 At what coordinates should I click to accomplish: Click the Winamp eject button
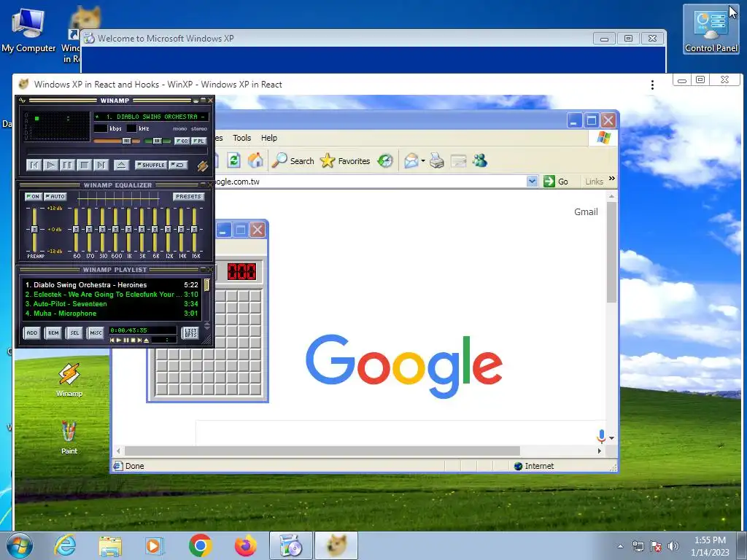click(x=121, y=166)
